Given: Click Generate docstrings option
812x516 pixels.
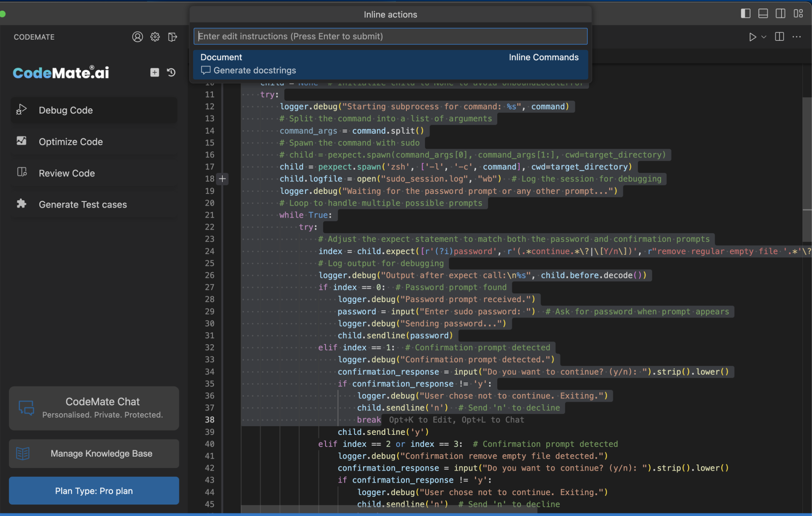Looking at the screenshot, I should click(x=255, y=70).
